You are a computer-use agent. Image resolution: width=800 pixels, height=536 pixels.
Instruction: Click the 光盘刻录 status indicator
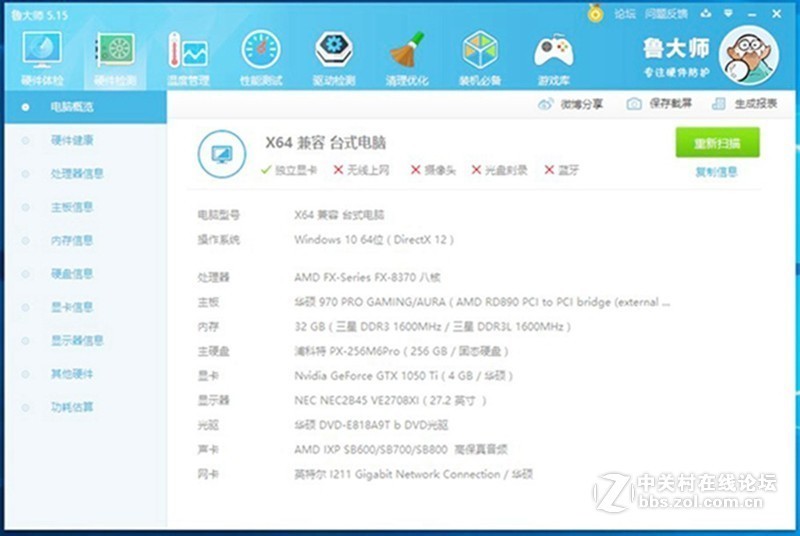499,170
